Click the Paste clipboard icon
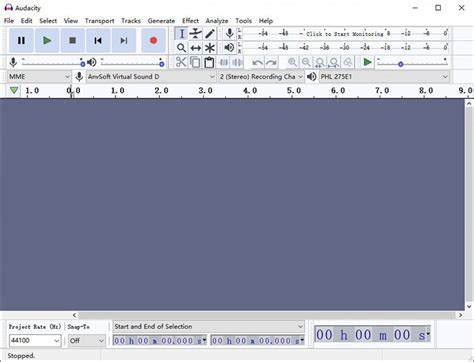 click(209, 62)
